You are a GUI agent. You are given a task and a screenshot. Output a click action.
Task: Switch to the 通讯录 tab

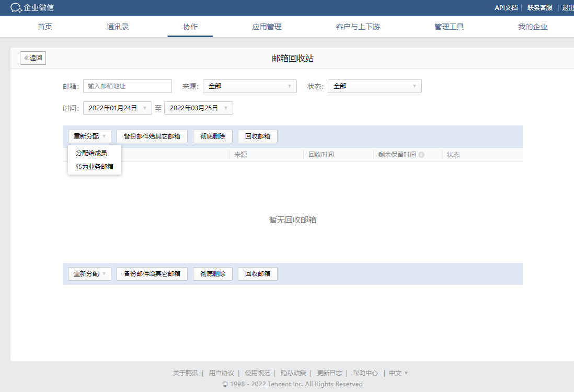[x=118, y=27]
